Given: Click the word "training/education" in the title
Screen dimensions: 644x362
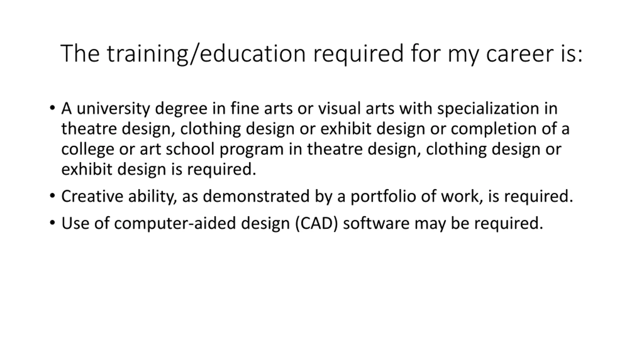Looking at the screenshot, I should pos(206,54).
